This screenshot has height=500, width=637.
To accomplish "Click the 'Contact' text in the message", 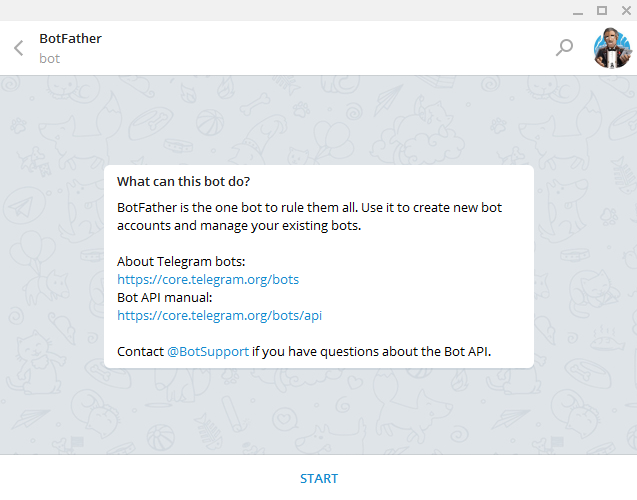I will click(x=140, y=351).
